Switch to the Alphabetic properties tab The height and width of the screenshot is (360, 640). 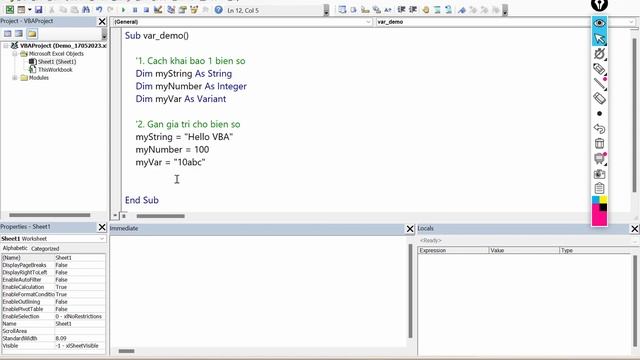point(15,248)
